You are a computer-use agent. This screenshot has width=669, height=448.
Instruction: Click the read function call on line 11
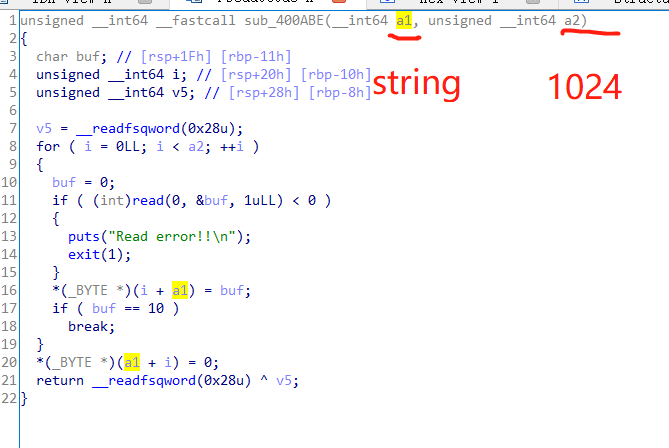148,201
